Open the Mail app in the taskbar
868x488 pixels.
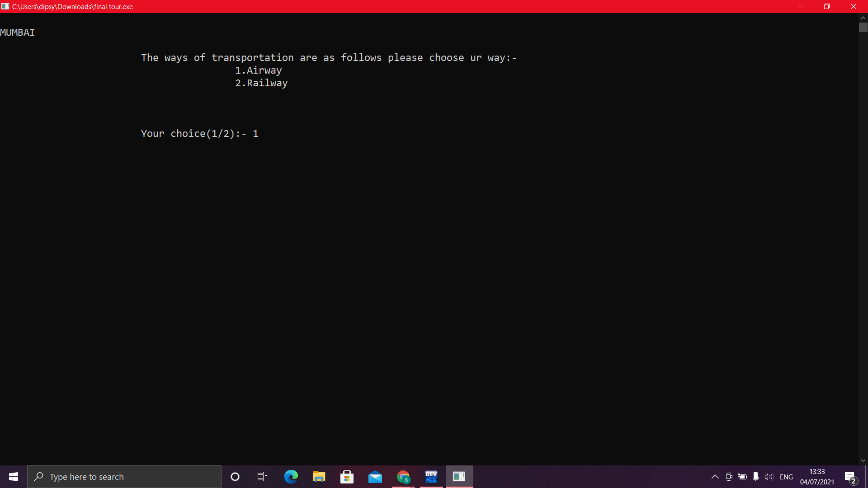tap(375, 477)
